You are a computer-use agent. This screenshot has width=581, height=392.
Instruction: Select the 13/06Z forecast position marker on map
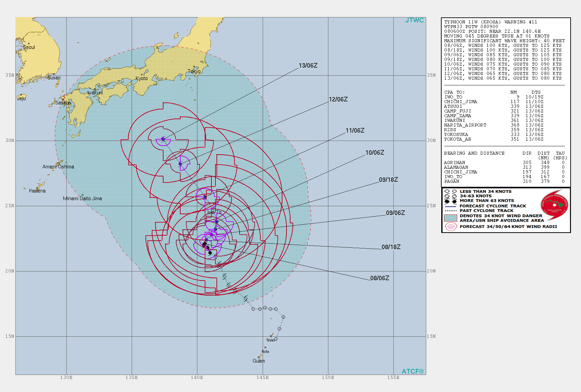pos(163,139)
